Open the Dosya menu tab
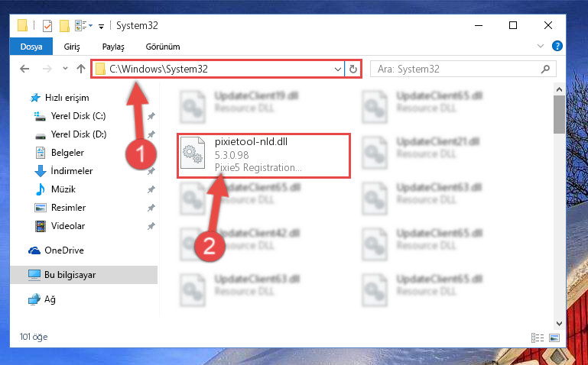Viewport: 588px width, 365px height. [31, 47]
